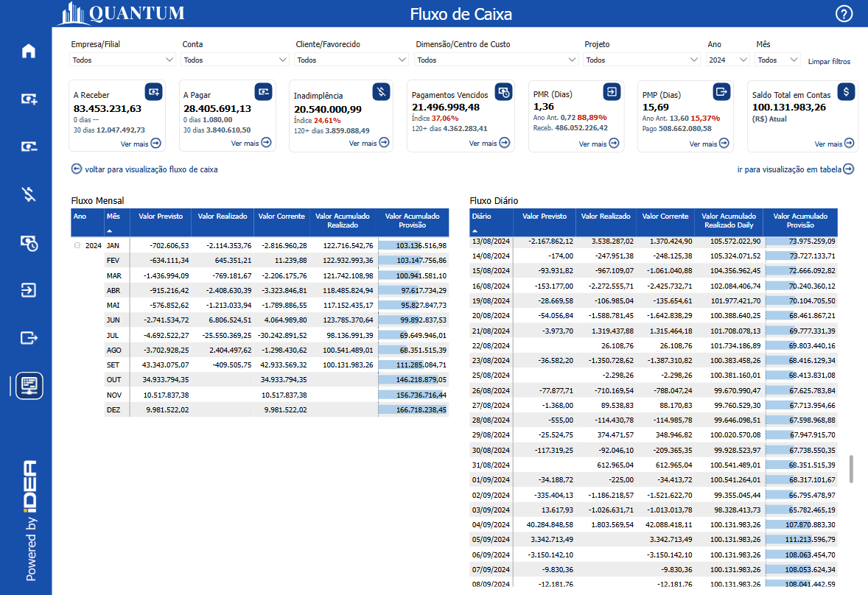
Task: Click the PMP (Dias) card icon
Action: 721,91
